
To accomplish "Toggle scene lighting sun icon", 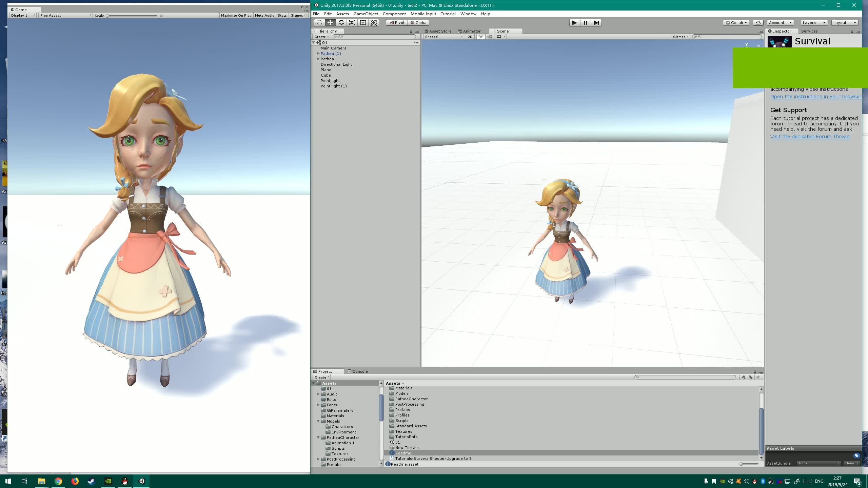I will tap(481, 37).
